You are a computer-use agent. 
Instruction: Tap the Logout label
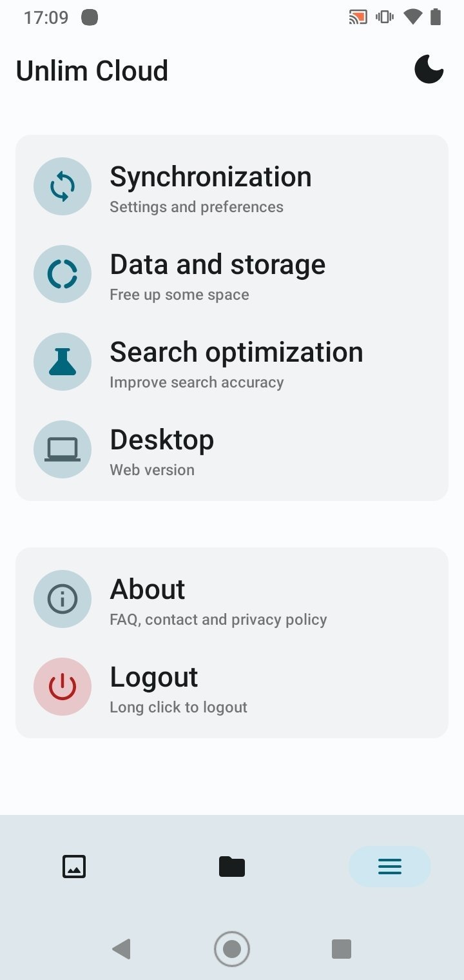[x=154, y=677]
